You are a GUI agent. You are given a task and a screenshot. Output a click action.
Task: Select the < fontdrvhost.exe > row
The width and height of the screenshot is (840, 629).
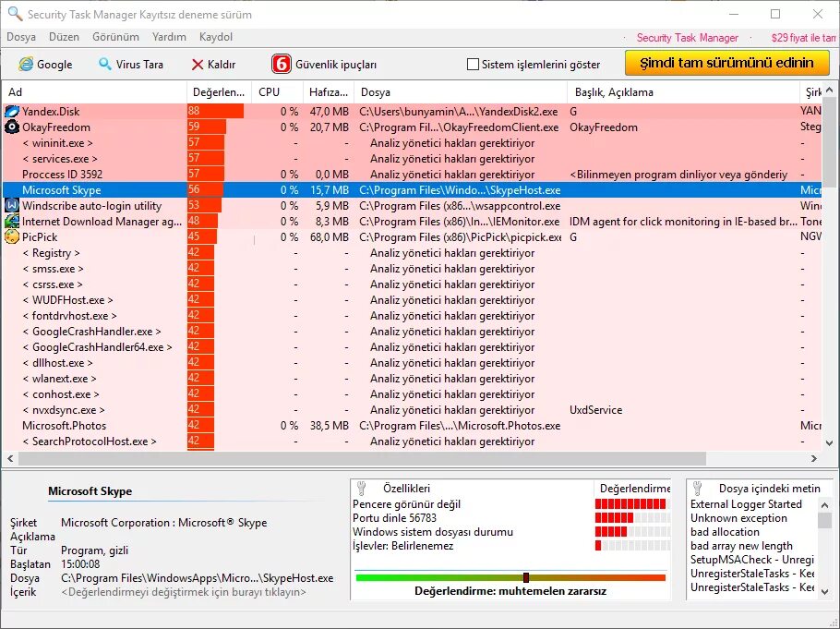tap(412, 316)
